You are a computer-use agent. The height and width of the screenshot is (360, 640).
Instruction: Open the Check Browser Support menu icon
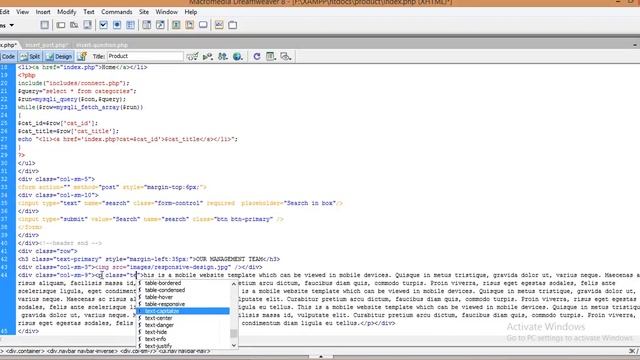click(x=192, y=56)
